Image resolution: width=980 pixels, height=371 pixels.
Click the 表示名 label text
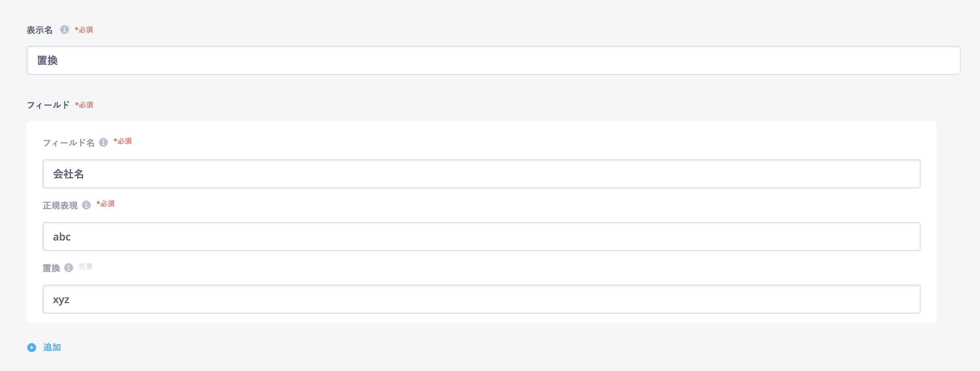point(40,30)
